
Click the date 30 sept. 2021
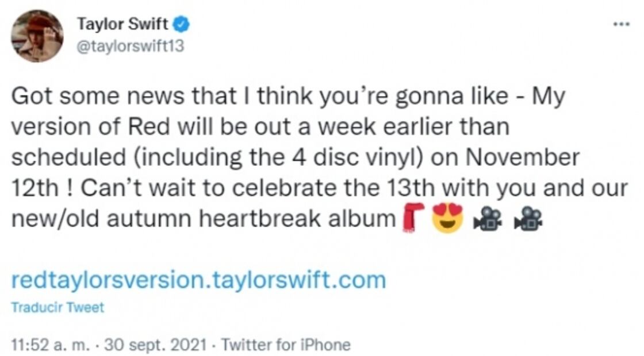click(x=154, y=345)
